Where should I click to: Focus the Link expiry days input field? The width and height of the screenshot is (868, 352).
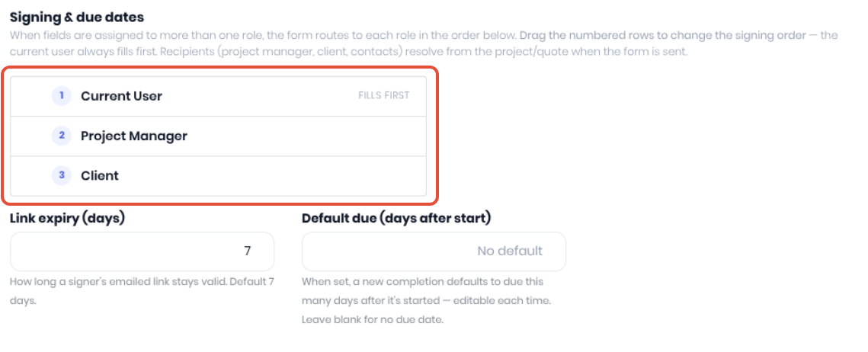143,251
